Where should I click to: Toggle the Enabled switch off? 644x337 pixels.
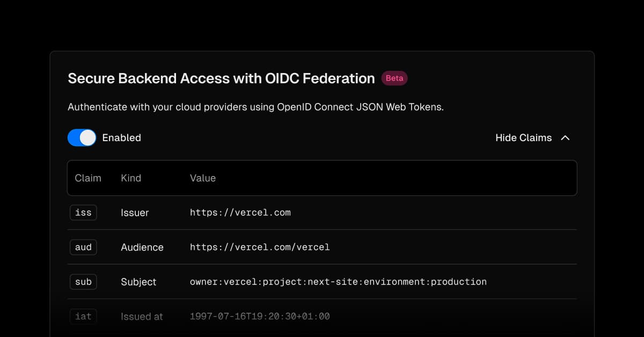tap(82, 138)
